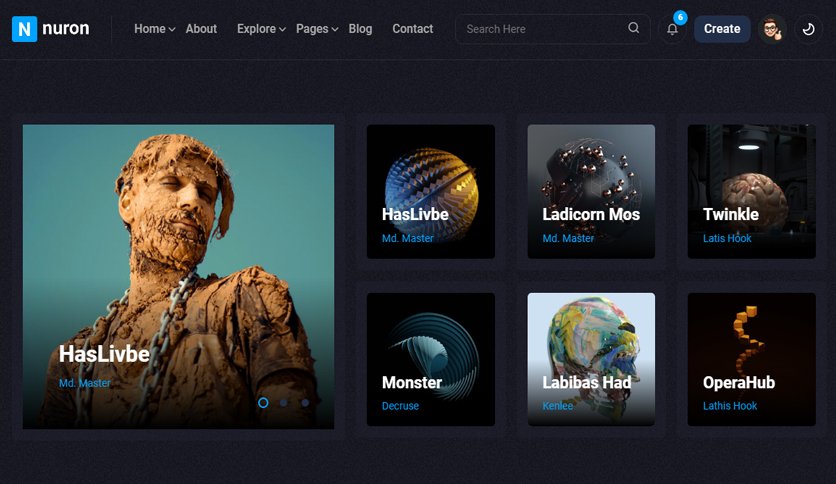Click the Labibas Had title
Screen dimensions: 836x484
[587, 382]
